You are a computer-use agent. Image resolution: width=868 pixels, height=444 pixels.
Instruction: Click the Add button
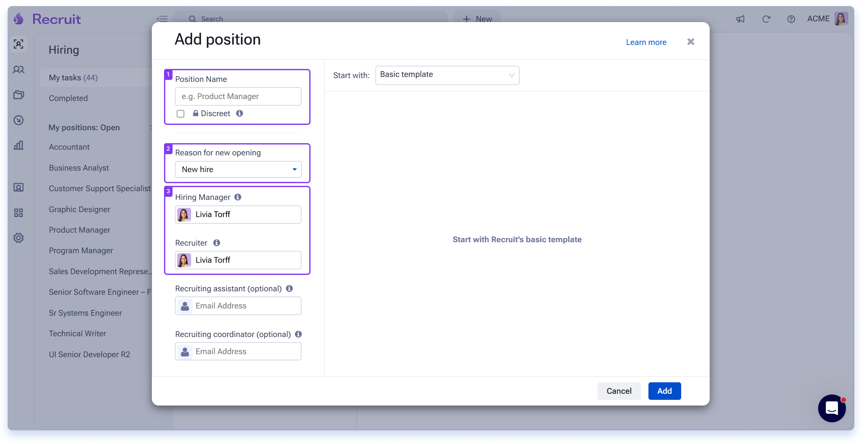click(x=664, y=391)
